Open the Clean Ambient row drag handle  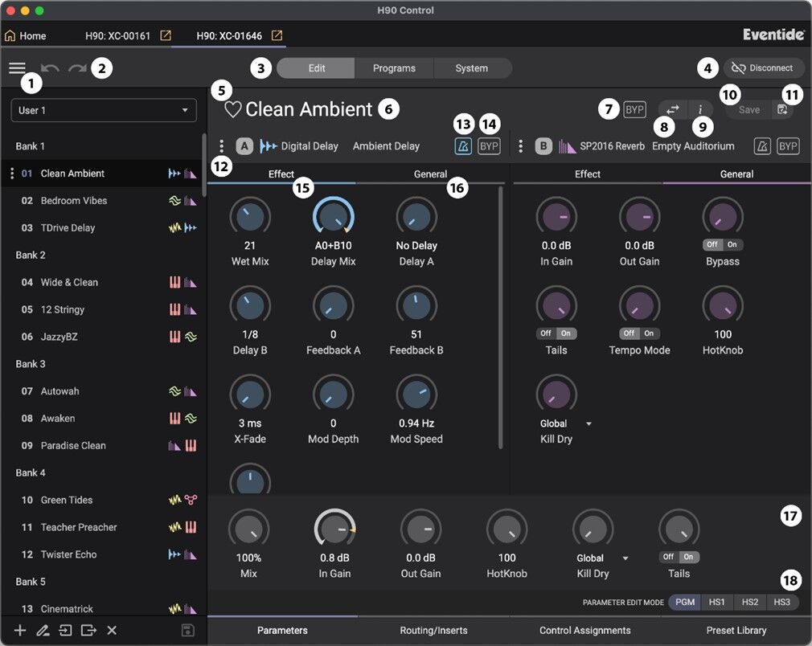pyautogui.click(x=12, y=174)
